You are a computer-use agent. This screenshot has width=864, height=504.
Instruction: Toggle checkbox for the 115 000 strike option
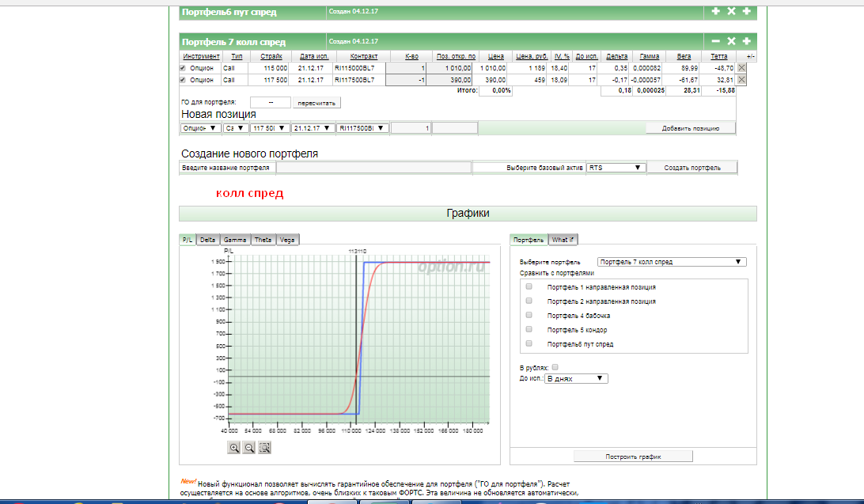[x=183, y=68]
